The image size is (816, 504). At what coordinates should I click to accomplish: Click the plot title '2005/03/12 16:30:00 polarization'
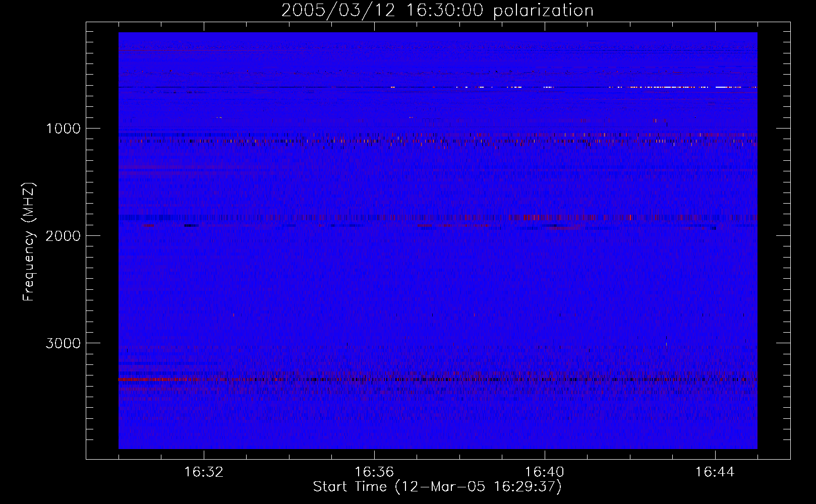click(437, 11)
